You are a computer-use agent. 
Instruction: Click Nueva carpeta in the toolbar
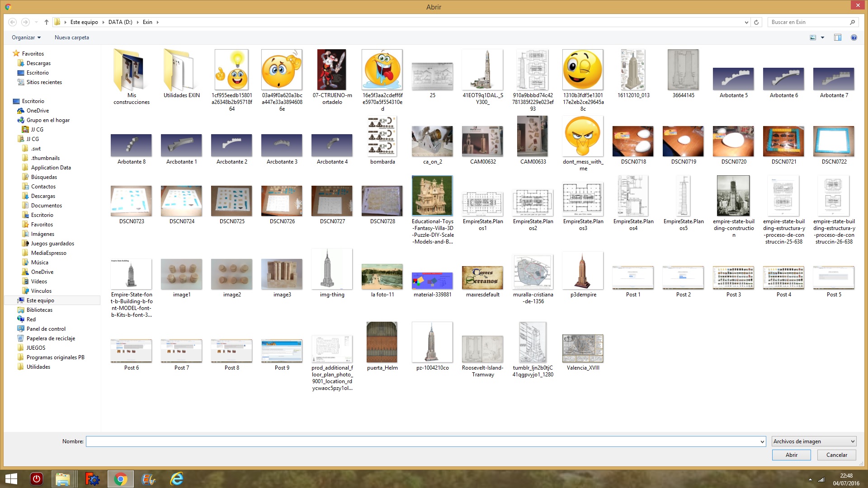pyautogui.click(x=71, y=38)
